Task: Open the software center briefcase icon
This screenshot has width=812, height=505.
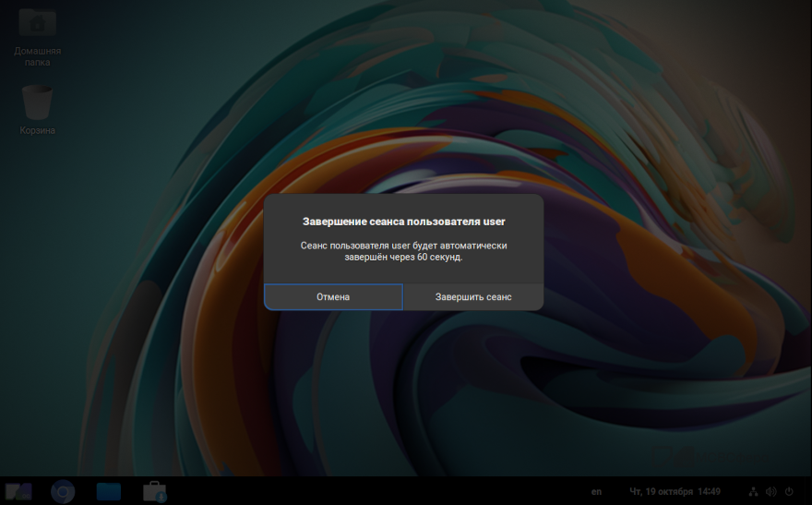Action: click(x=154, y=491)
